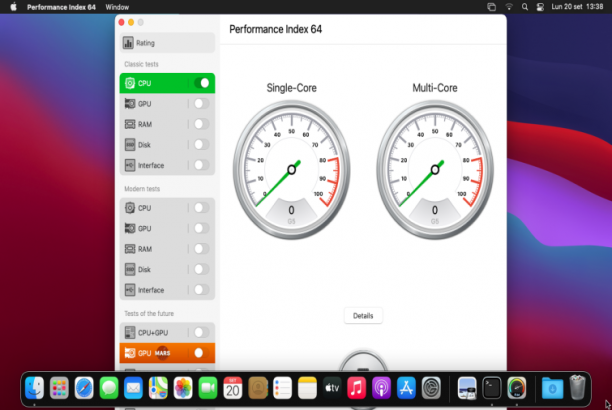Image resolution: width=612 pixels, height=410 pixels.
Task: Enable the Modern Interface test toggle
Action: (202, 290)
